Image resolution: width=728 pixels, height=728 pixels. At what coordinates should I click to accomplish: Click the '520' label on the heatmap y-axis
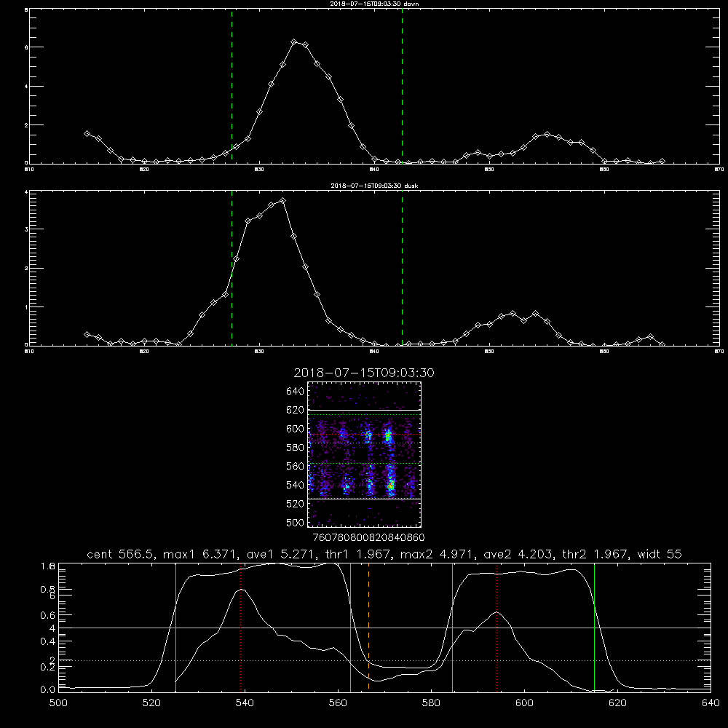tap(295, 504)
